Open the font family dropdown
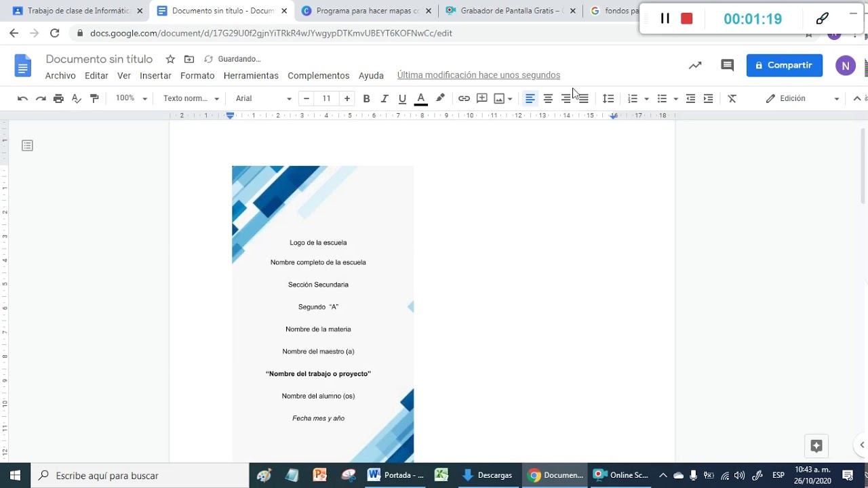Viewport: 868px width, 488px height. [261, 98]
